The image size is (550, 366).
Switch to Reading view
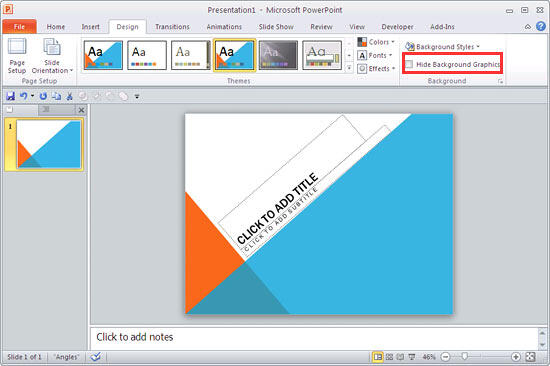point(400,357)
